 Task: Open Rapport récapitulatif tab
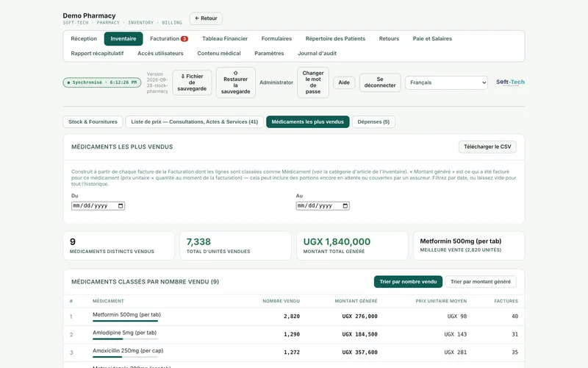97,53
